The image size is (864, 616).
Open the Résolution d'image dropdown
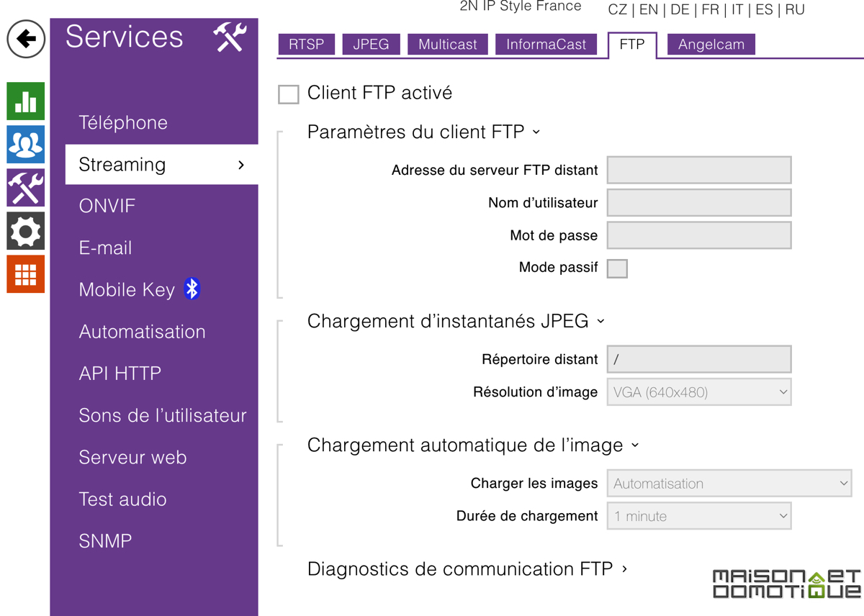pos(699,392)
